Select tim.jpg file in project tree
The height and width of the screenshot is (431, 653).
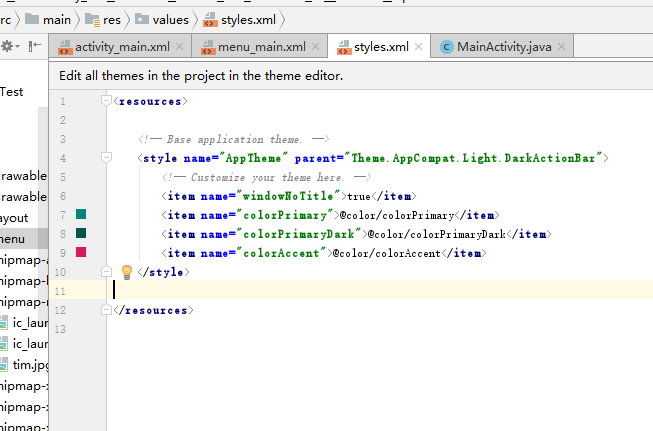click(x=24, y=365)
